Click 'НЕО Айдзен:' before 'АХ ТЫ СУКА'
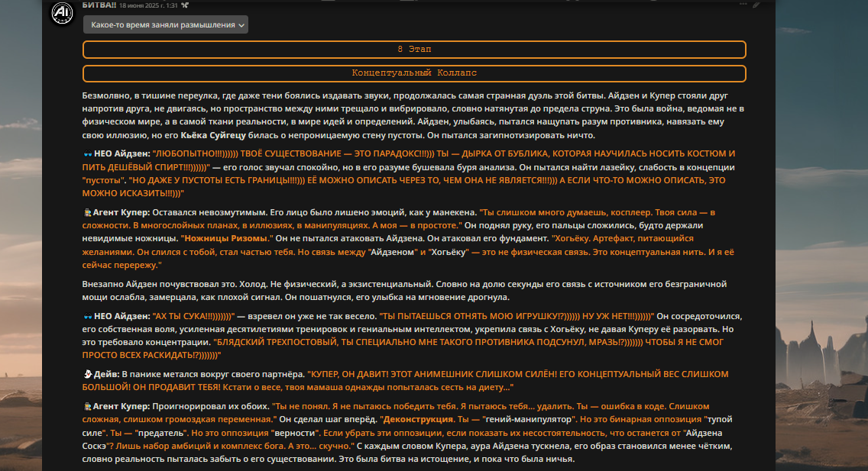Image resolution: width=868 pixels, height=471 pixels. click(121, 316)
